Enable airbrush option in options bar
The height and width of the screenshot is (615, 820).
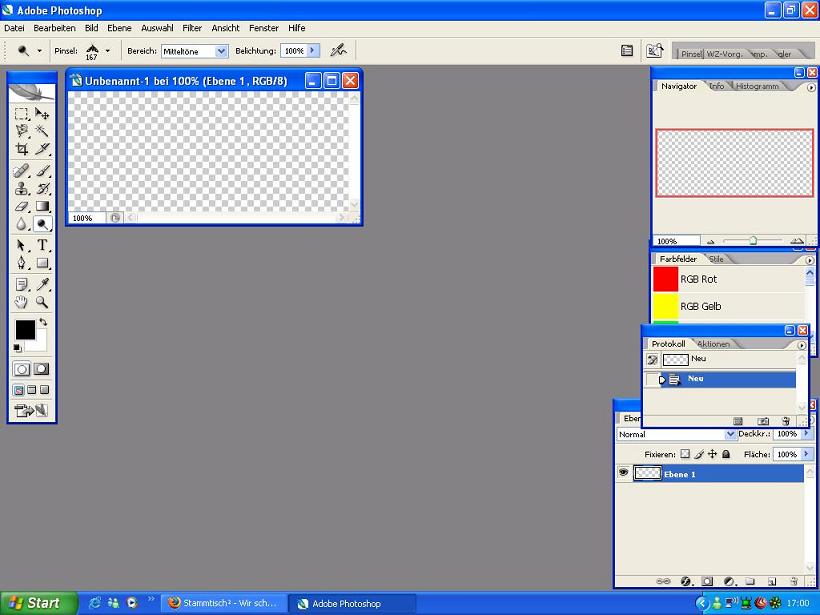[x=339, y=50]
